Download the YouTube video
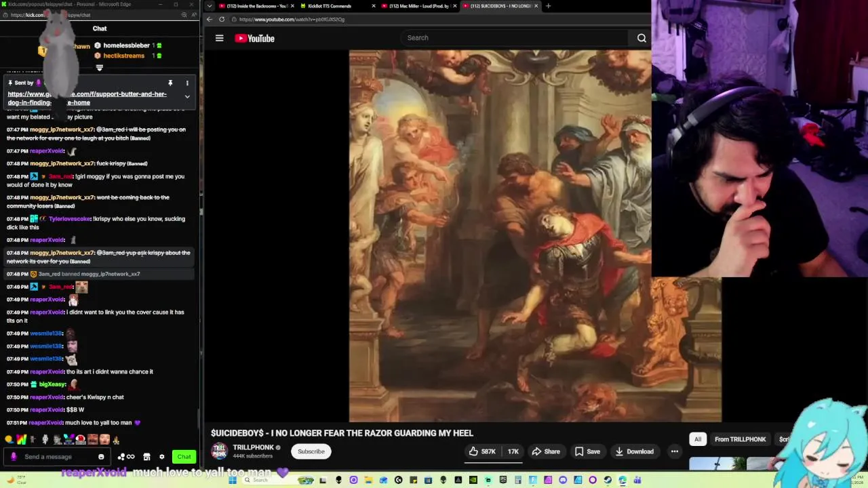The height and width of the screenshot is (488, 868). (x=635, y=451)
